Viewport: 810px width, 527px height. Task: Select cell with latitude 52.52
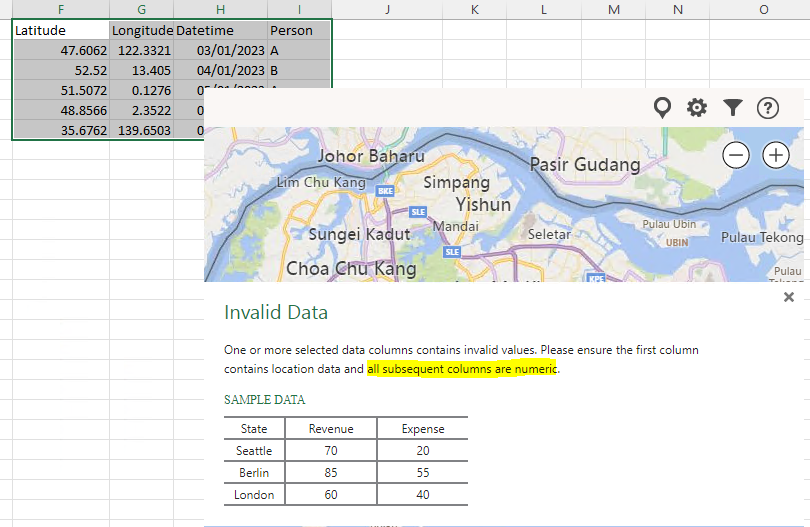61,70
